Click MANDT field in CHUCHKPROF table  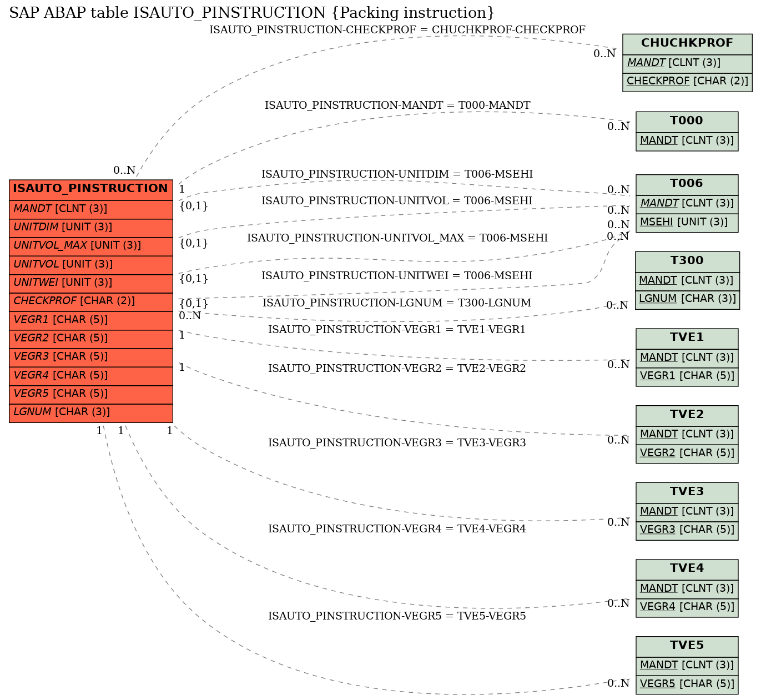[x=687, y=63]
